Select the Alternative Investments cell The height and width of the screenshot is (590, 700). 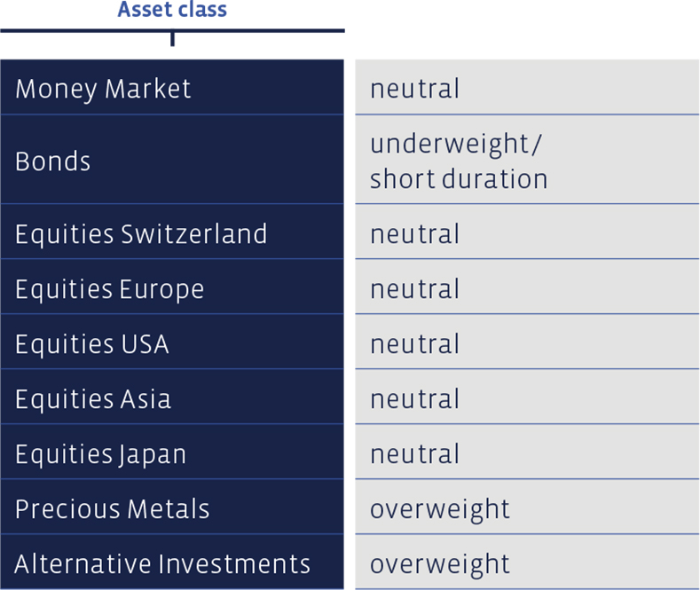[x=172, y=562]
